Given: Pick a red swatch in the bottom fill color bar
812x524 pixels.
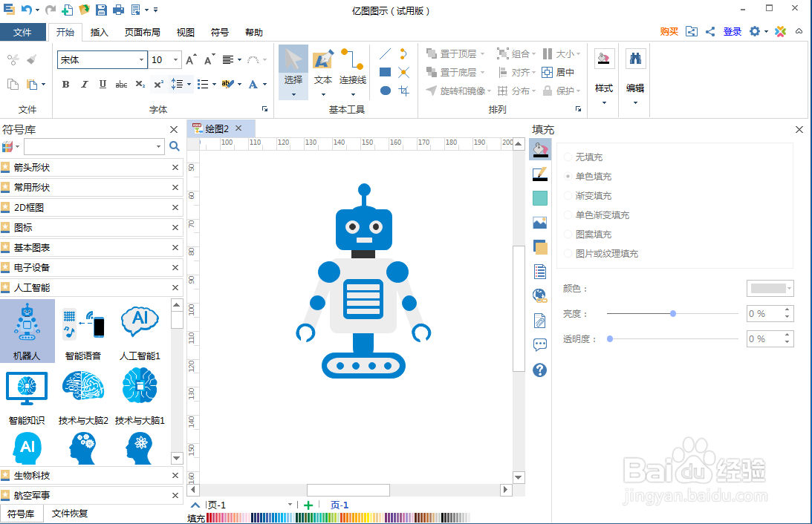Looking at the screenshot, I should pos(211,518).
